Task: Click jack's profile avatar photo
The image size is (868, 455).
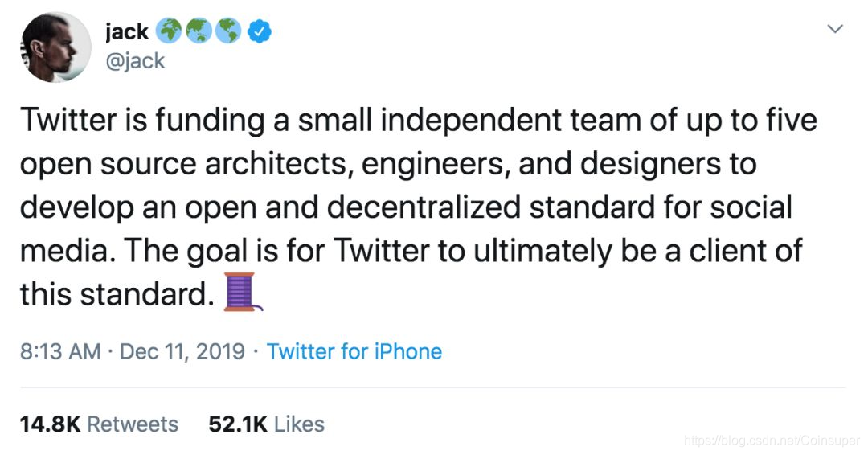Action: (x=56, y=47)
